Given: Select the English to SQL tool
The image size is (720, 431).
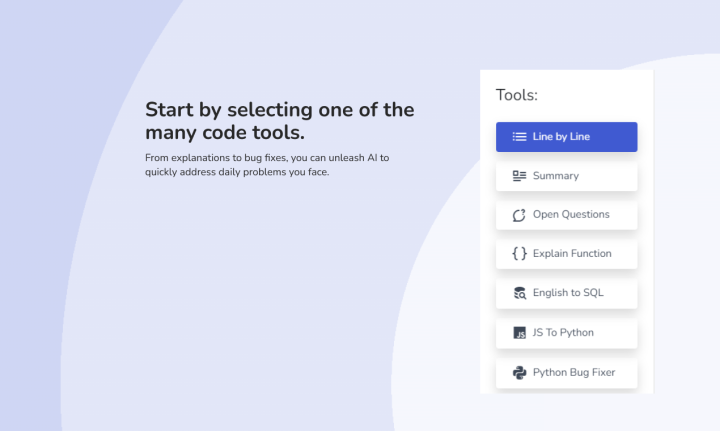Looking at the screenshot, I should [x=568, y=293].
